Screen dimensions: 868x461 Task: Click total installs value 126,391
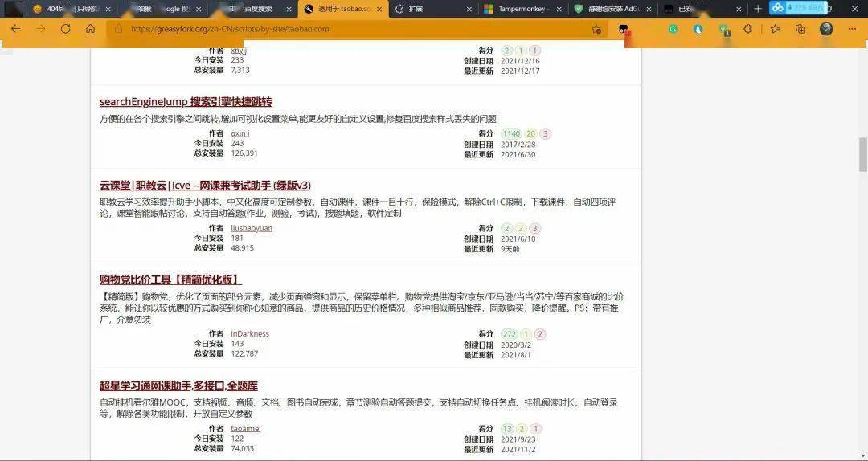pyautogui.click(x=244, y=153)
